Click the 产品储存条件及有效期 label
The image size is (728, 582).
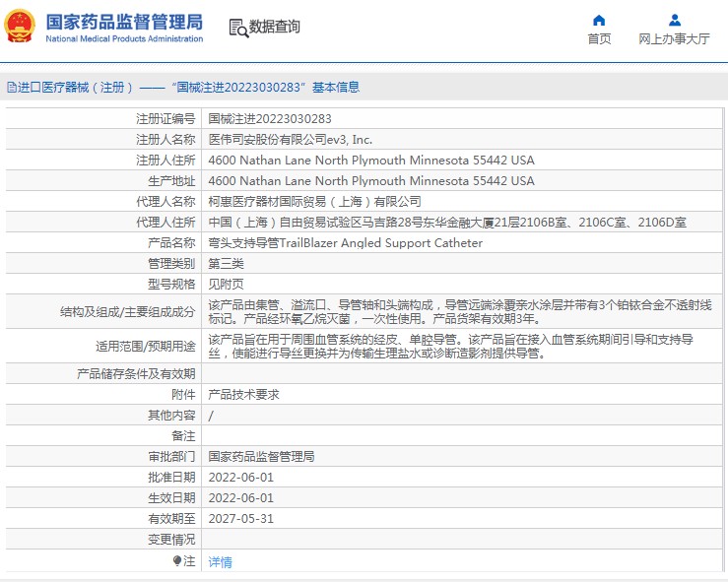coord(136,374)
